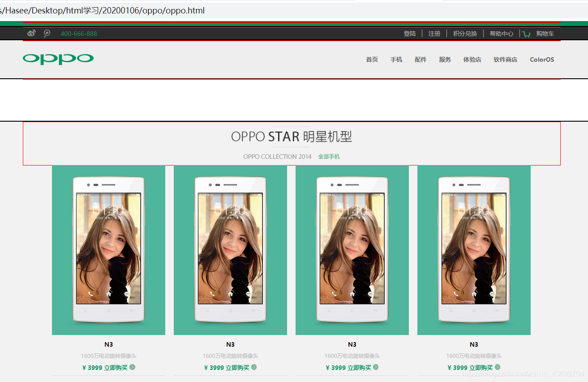Screen dimensions: 588x382
Task: Select 配件 in main navigation
Action: (421, 59)
